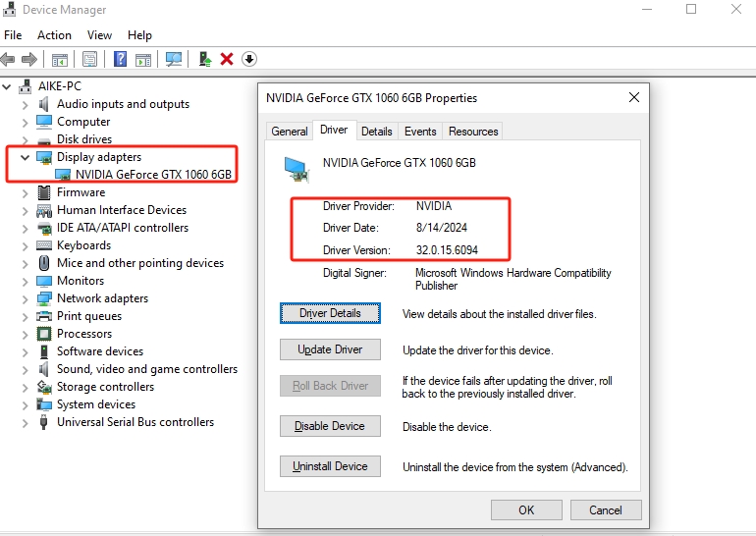
Task: Collapse the Display adapters node
Action: click(x=25, y=157)
